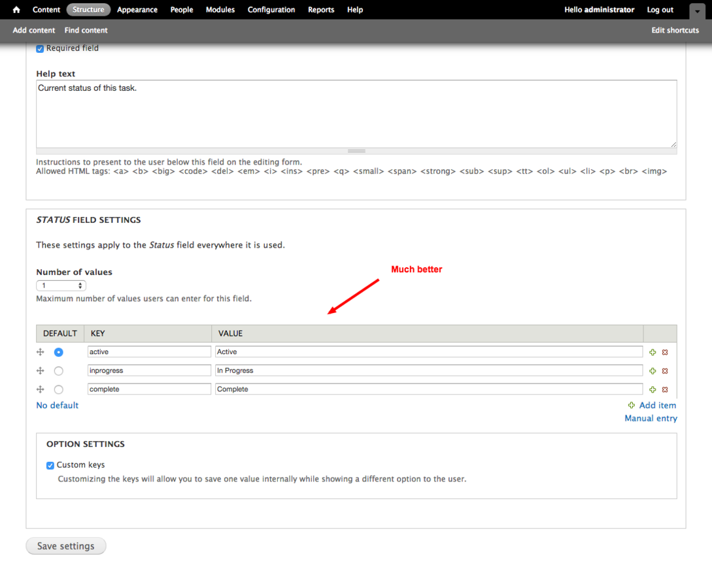
Task: Click the Save settings button
Action: (66, 546)
